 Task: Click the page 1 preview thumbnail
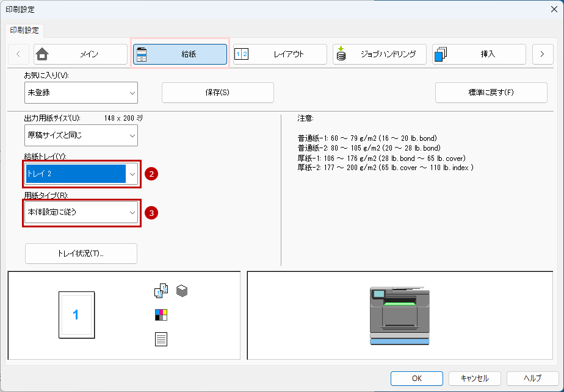pos(76,315)
